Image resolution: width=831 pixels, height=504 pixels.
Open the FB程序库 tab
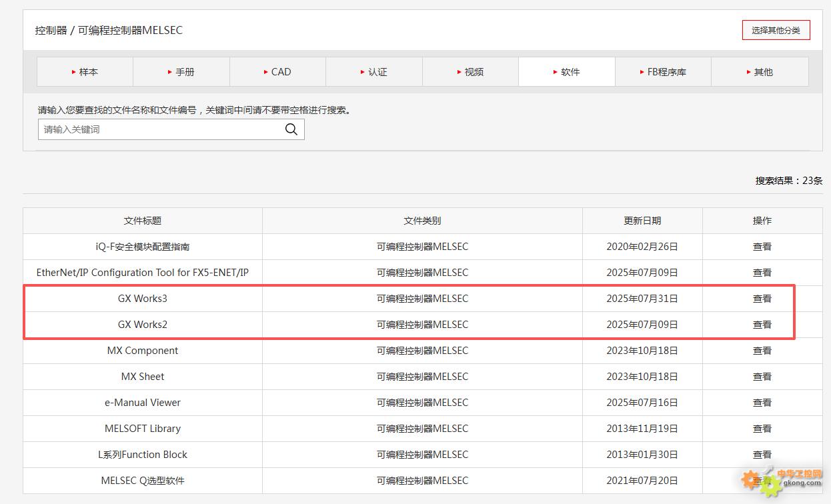pyautogui.click(x=663, y=72)
